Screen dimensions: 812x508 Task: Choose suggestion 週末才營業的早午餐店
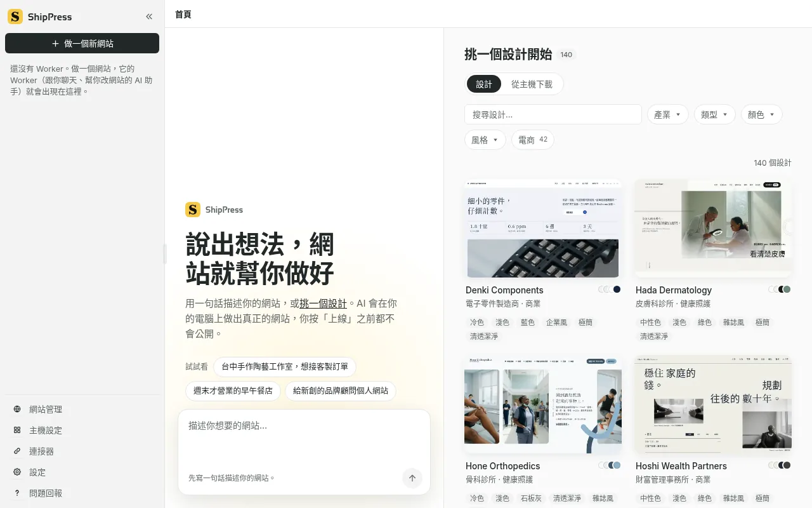(233, 391)
